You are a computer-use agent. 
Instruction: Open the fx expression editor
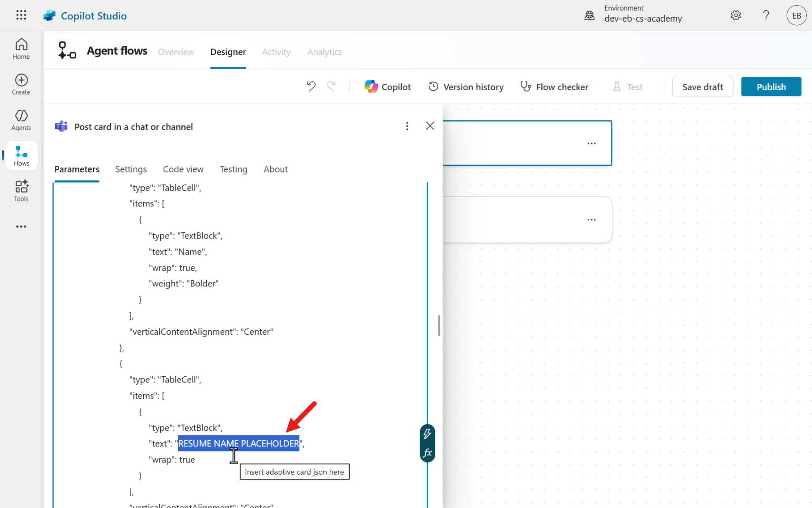click(x=427, y=453)
